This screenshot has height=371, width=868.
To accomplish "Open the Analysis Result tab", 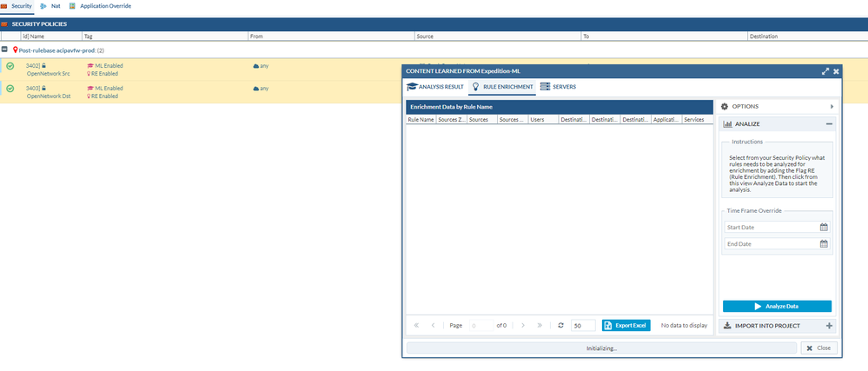I will [435, 87].
